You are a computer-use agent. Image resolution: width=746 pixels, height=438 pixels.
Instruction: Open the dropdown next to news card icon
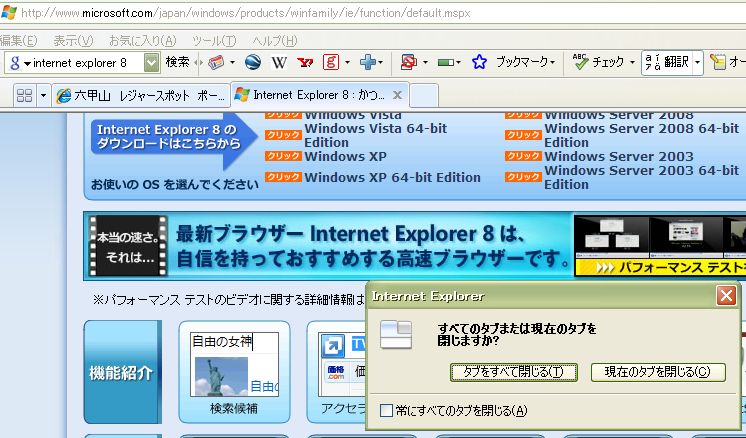tap(232, 63)
